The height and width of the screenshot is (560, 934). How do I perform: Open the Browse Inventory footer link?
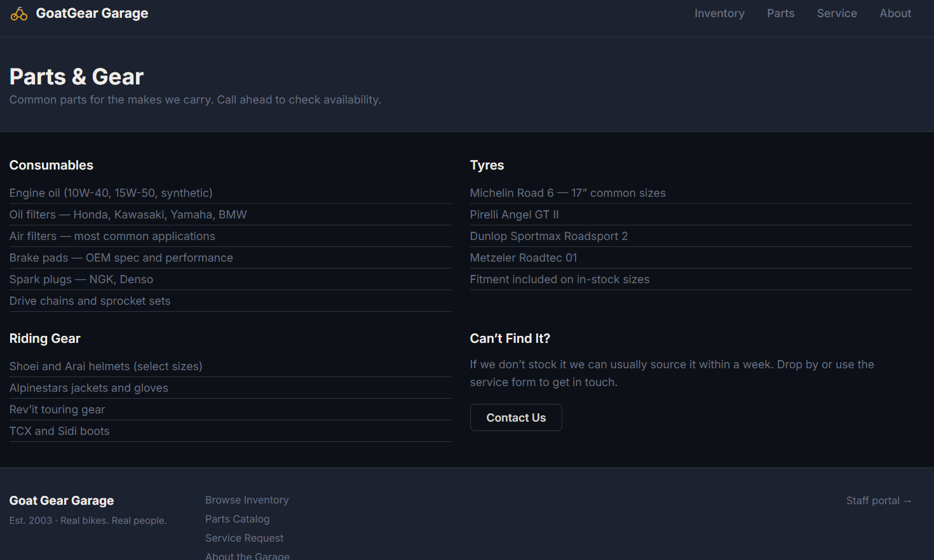pos(247,500)
